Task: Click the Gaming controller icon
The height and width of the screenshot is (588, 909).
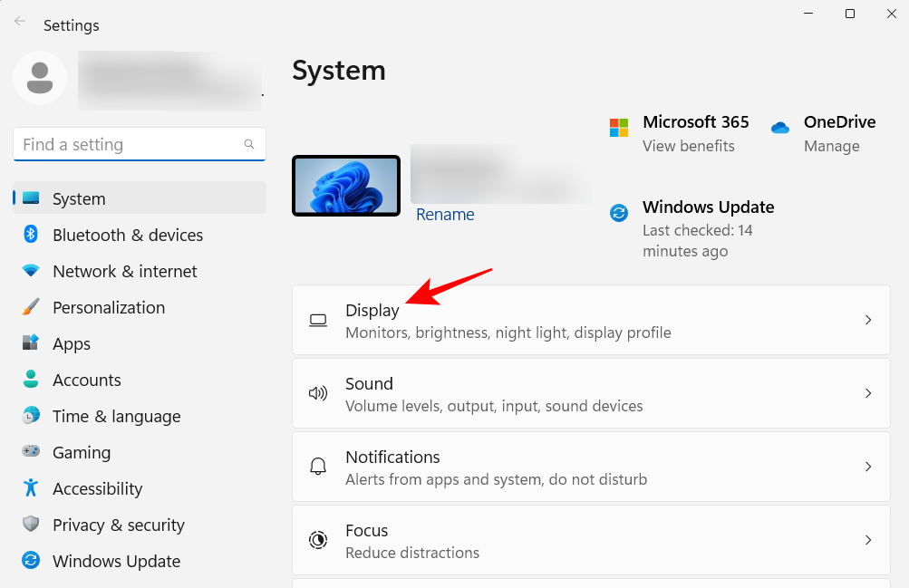Action: point(31,452)
